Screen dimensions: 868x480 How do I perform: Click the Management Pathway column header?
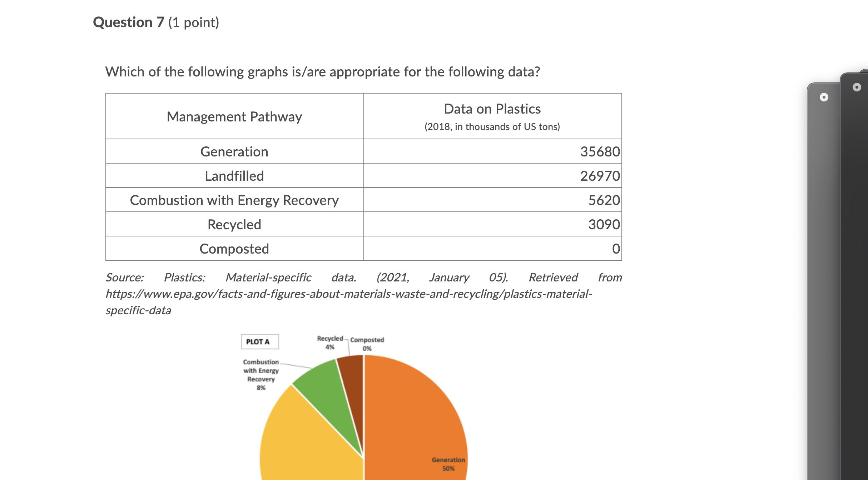234,116
